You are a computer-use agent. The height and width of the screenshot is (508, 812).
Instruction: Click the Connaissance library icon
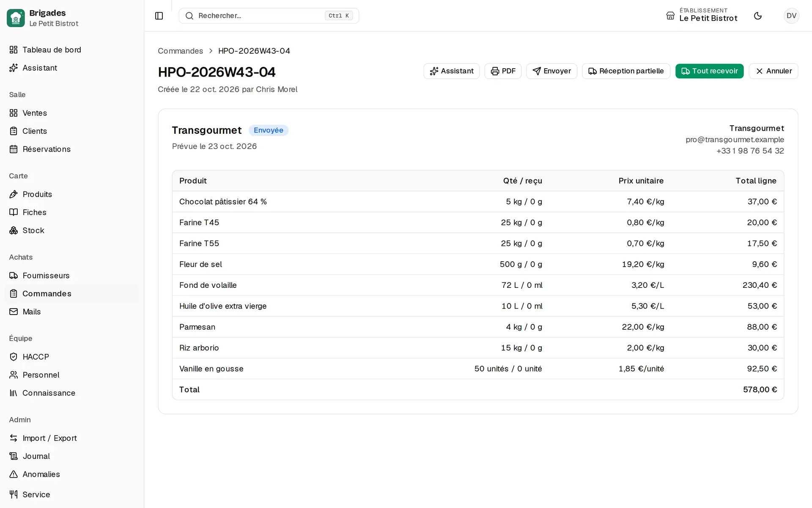[14, 393]
